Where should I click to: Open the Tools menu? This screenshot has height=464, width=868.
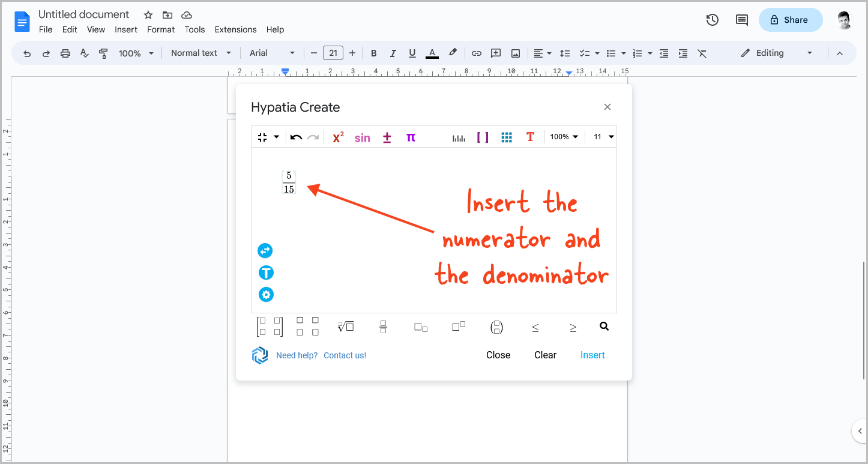(x=194, y=29)
